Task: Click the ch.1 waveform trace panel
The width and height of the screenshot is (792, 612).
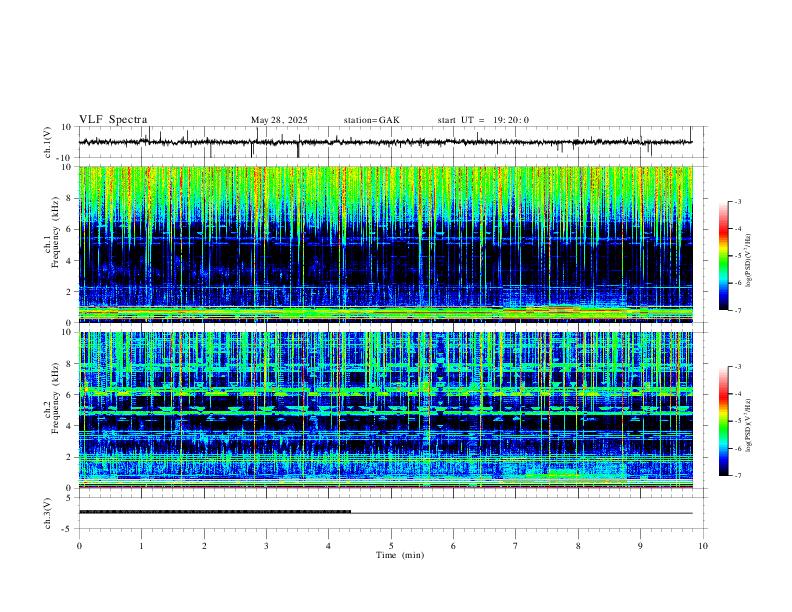Action: click(393, 142)
